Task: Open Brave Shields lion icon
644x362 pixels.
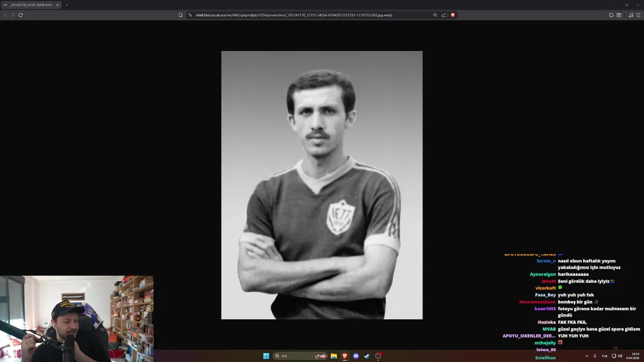Action: [x=453, y=15]
